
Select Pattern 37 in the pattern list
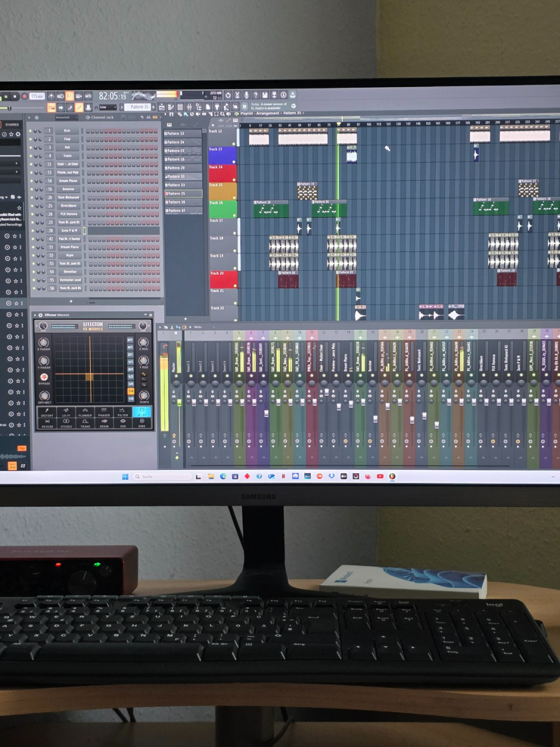click(176, 210)
